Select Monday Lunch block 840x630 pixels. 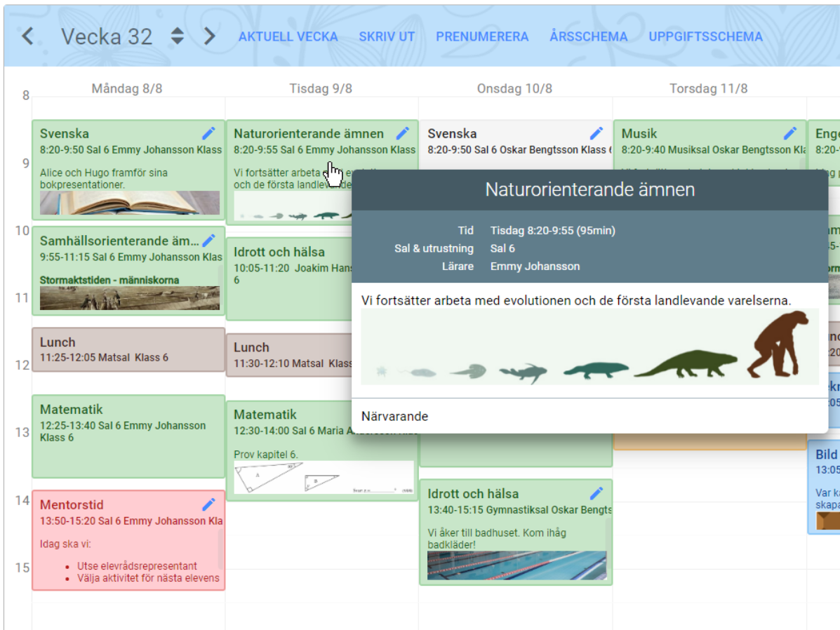tap(128, 349)
